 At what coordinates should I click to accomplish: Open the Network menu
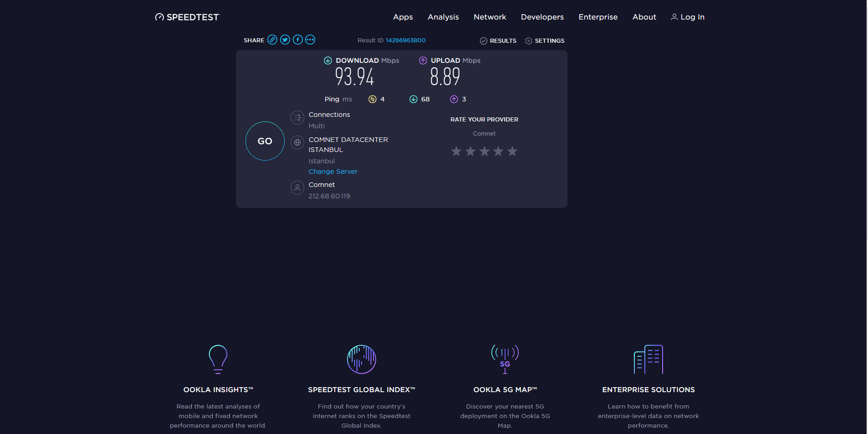tap(490, 17)
